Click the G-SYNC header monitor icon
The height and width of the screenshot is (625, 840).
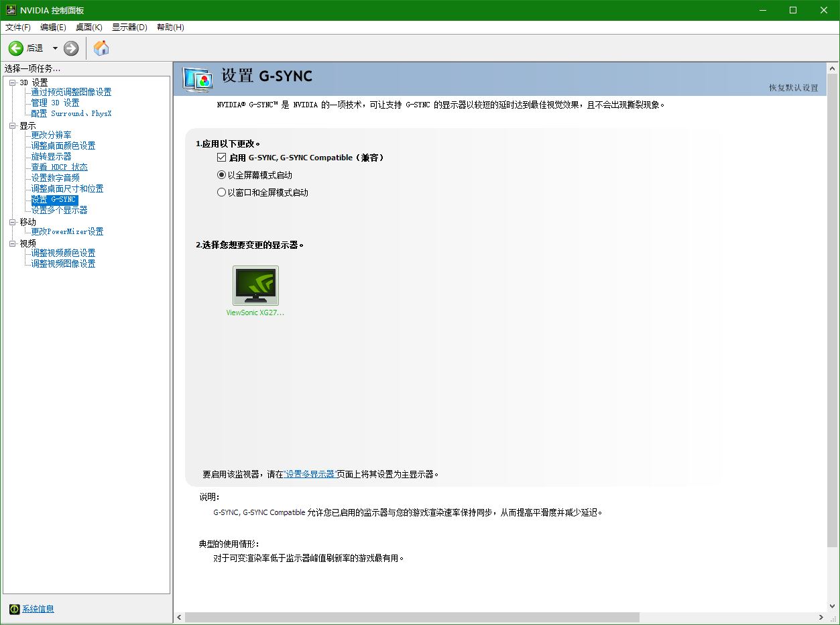click(198, 79)
